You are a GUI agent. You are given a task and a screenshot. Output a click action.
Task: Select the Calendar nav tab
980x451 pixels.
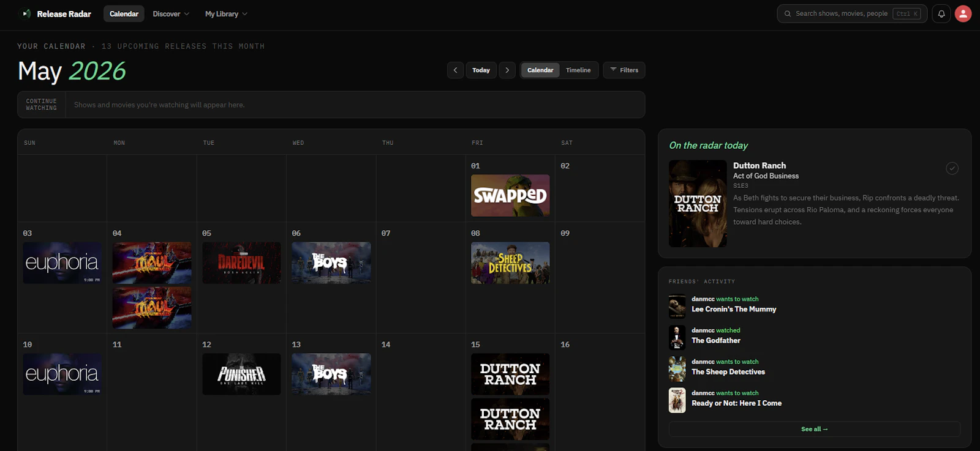[124, 13]
